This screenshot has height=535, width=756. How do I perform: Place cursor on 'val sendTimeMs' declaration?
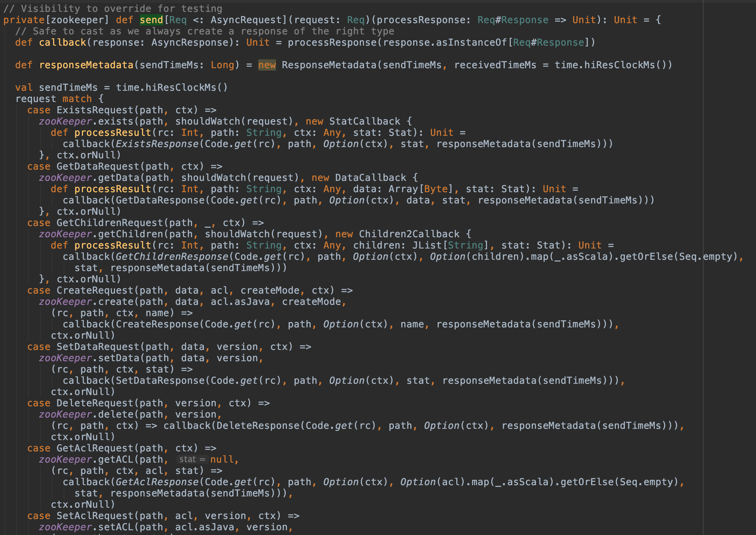(x=68, y=87)
